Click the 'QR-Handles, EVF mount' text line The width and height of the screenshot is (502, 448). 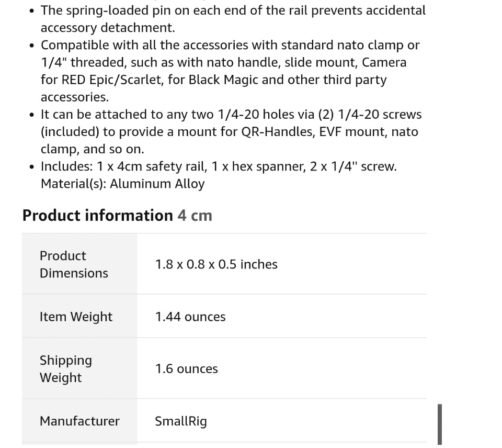(229, 131)
